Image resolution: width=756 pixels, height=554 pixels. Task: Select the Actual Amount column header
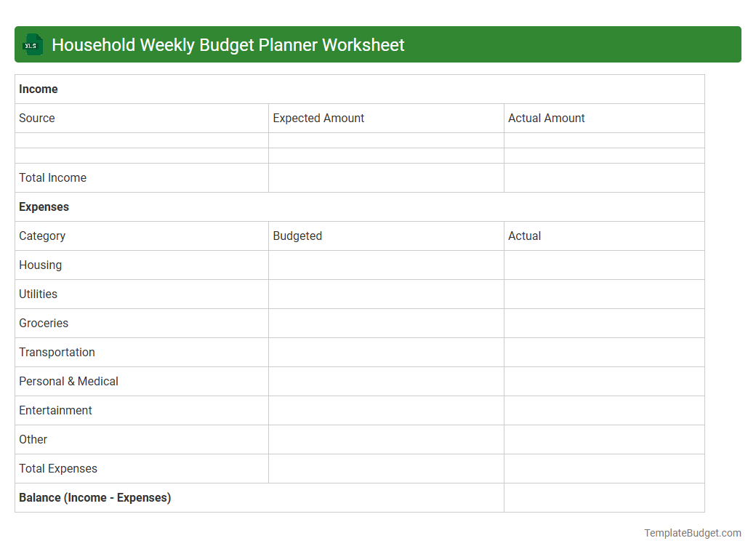tap(547, 118)
